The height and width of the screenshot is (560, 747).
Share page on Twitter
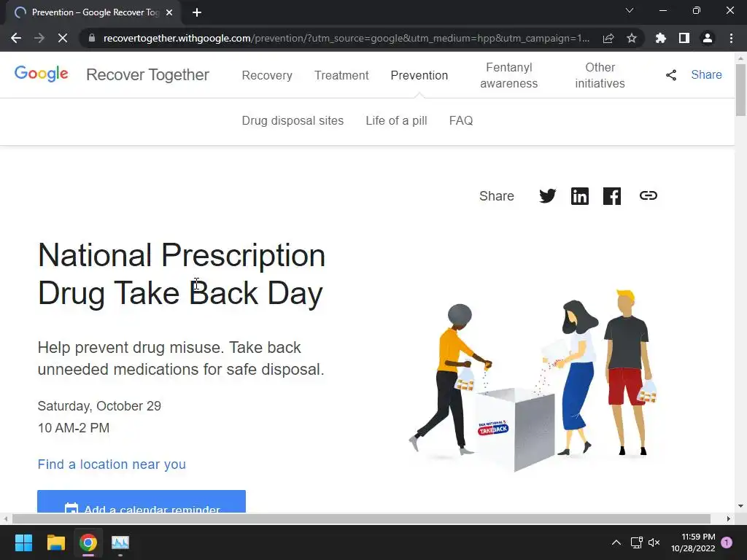[547, 195]
